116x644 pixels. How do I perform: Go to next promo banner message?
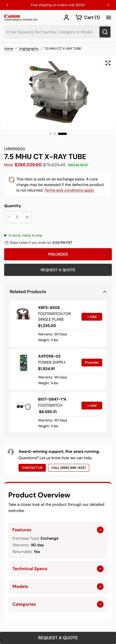click(x=108, y=5)
